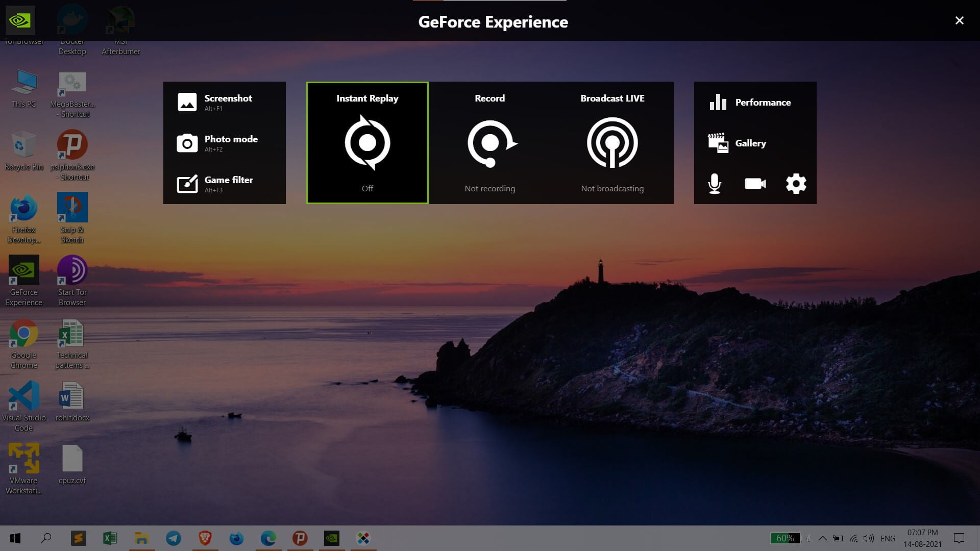Select the MSI Afterburner shortcut
Screen dimensions: 980x551
point(121,30)
